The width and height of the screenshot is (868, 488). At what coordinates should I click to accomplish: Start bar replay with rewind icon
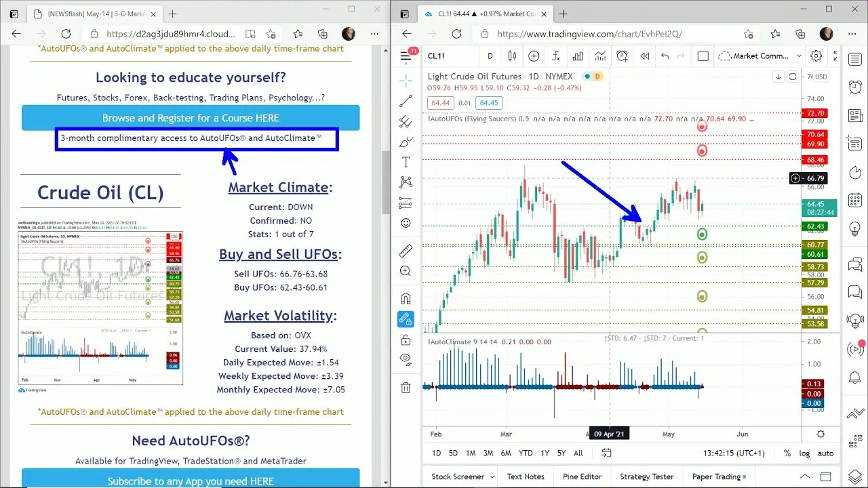pos(644,56)
